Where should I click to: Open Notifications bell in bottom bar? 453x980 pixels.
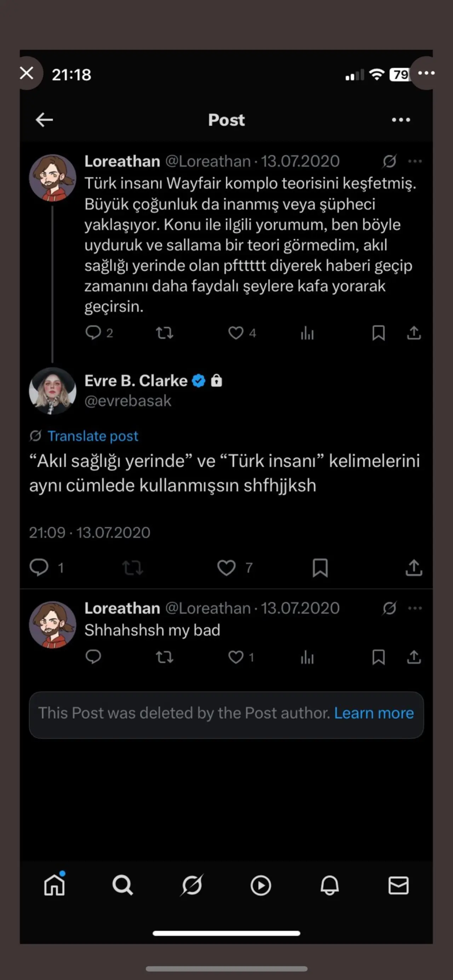(x=329, y=885)
